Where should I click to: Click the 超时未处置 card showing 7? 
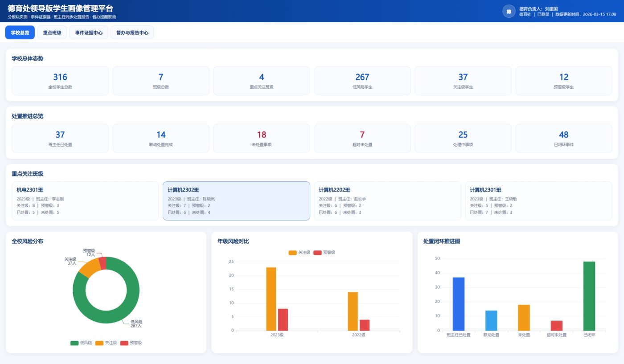[x=362, y=139]
